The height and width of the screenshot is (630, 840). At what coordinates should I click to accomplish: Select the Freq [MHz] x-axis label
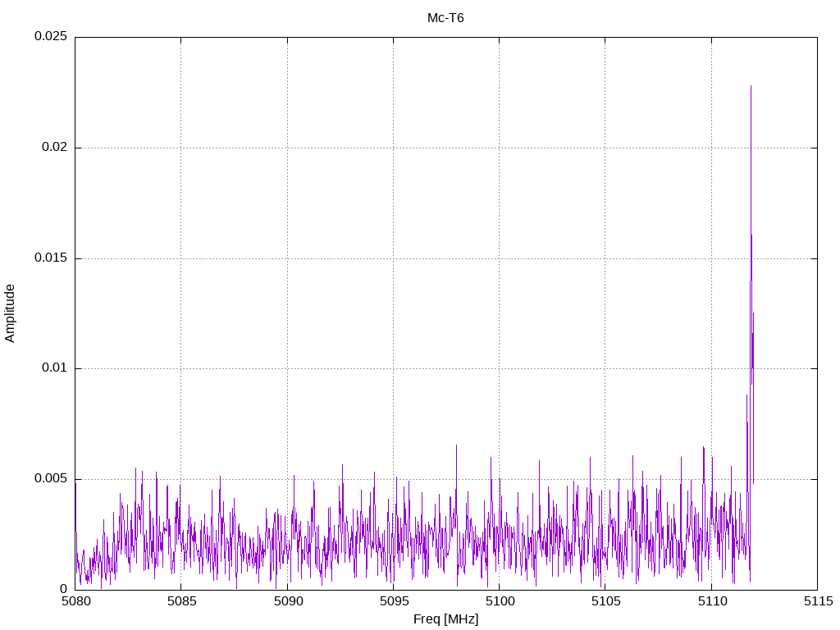[445, 619]
